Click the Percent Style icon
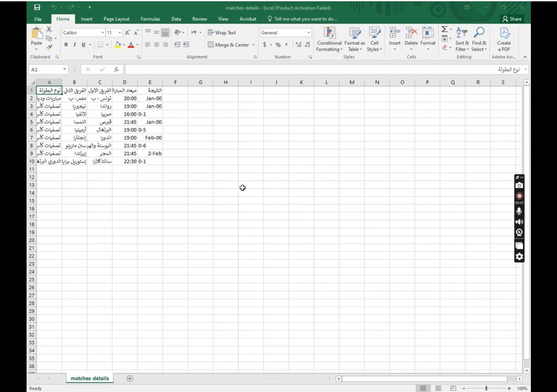 (x=278, y=45)
